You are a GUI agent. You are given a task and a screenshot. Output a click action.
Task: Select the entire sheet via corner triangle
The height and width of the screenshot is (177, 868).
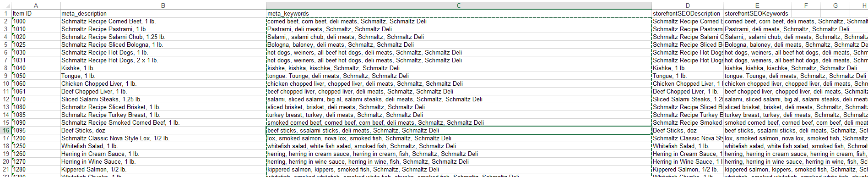(5, 6)
